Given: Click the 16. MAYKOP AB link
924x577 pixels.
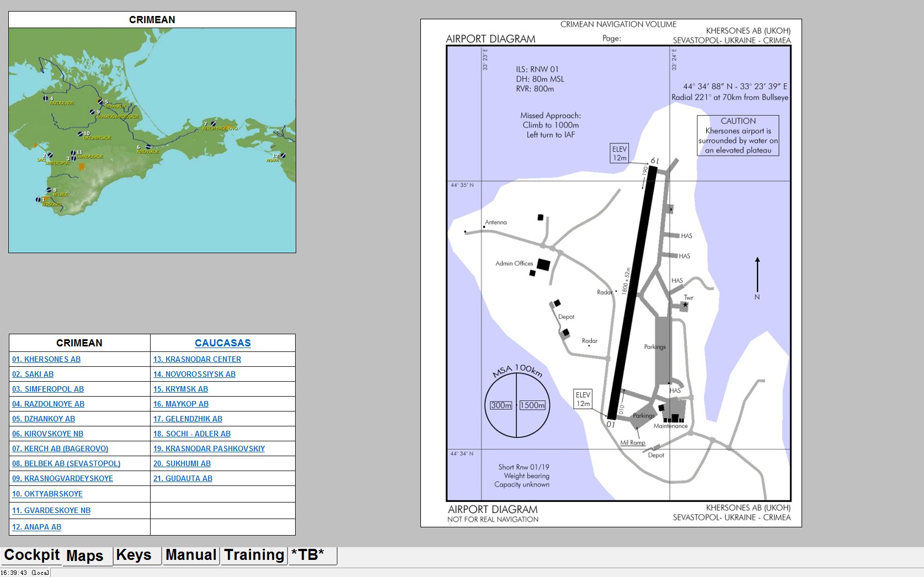Looking at the screenshot, I should coord(181,404).
